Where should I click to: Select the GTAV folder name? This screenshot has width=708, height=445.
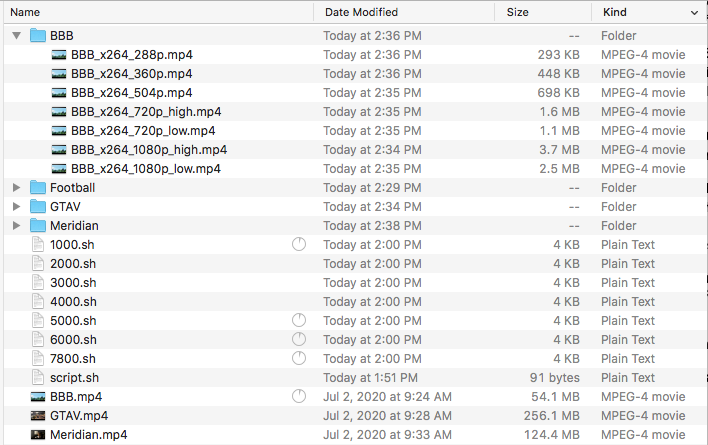(65, 207)
